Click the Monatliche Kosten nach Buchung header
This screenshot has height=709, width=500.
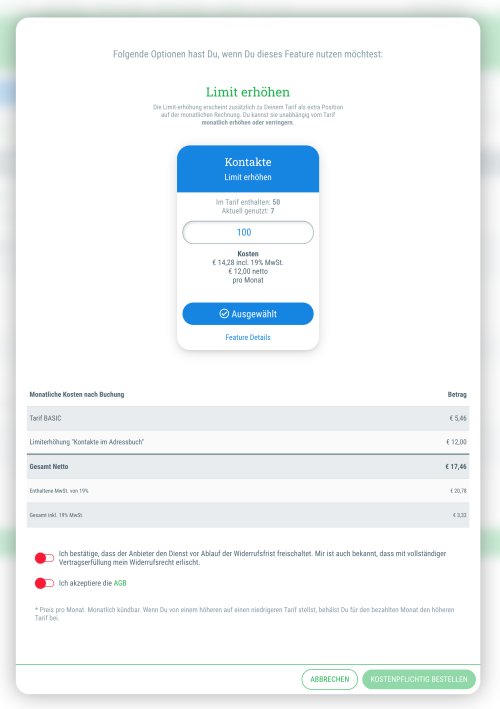point(77,394)
